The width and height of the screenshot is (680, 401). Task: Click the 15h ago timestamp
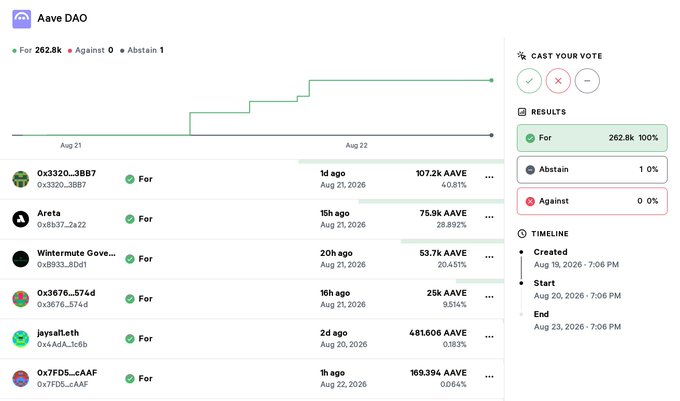pos(335,213)
